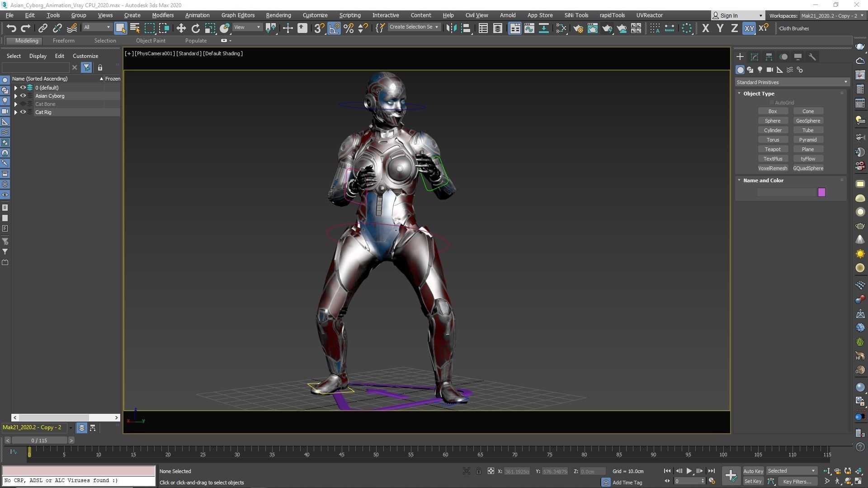Open the Hierarchy command panel tab
868x488 pixels.
(x=769, y=57)
